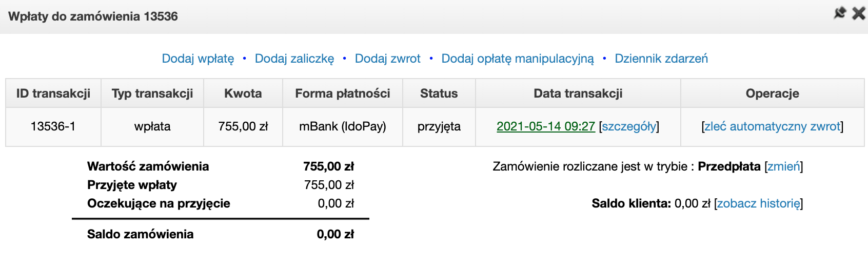Click the ID transakcji column header
Image resolution: width=868 pixels, height=263 pixels.
[53, 93]
